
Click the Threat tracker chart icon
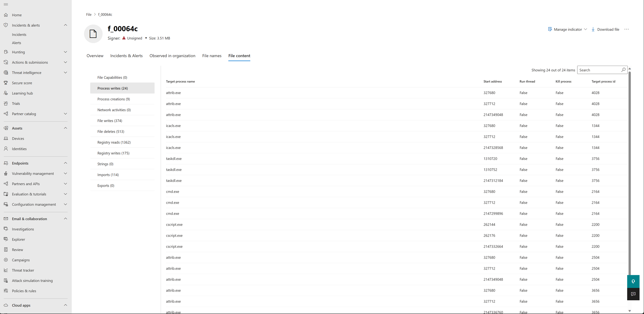[6, 270]
